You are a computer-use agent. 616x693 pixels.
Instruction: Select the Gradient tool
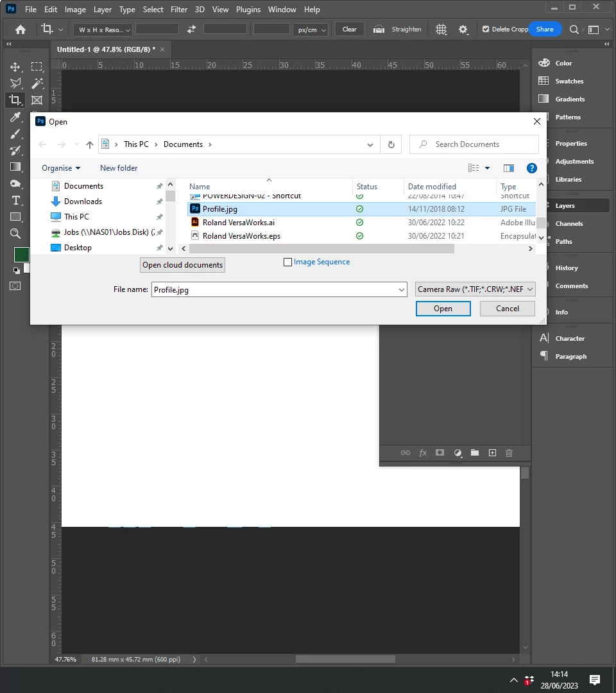15,167
